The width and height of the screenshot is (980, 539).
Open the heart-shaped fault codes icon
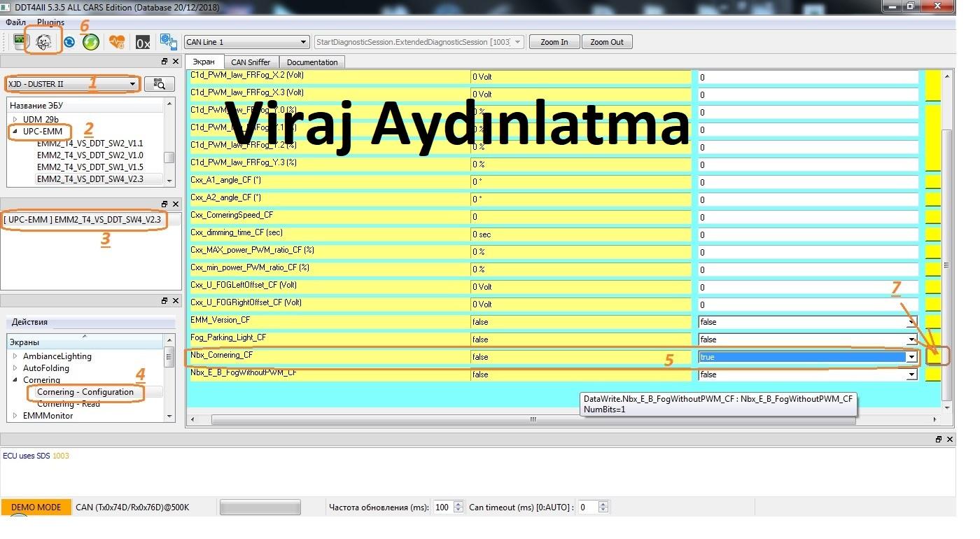coord(117,42)
